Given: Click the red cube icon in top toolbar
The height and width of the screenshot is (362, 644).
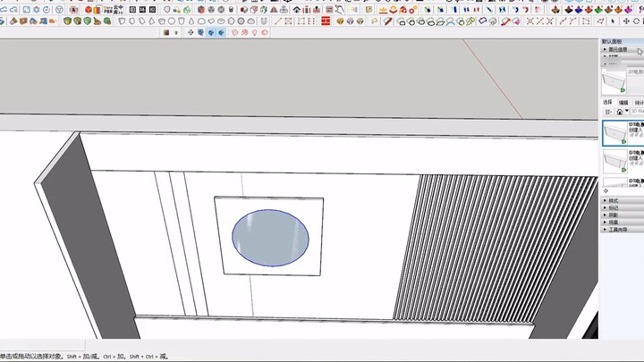Looking at the screenshot, I should pos(88,9).
